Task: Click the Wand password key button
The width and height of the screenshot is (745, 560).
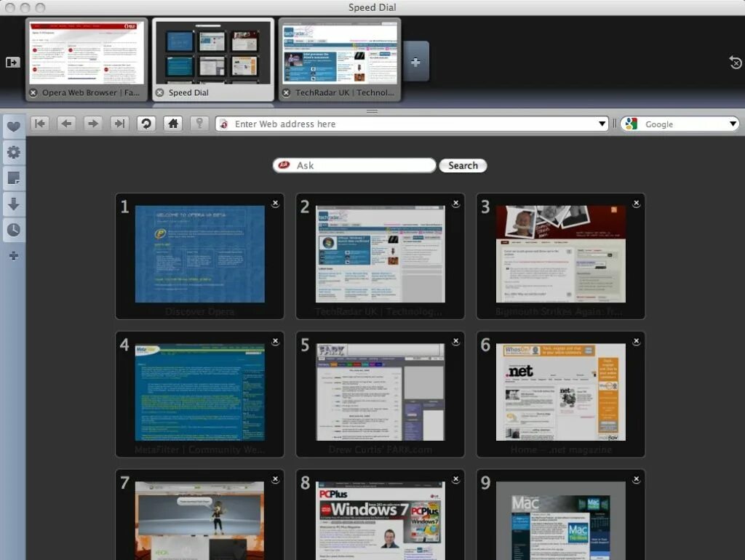Action: 199,124
